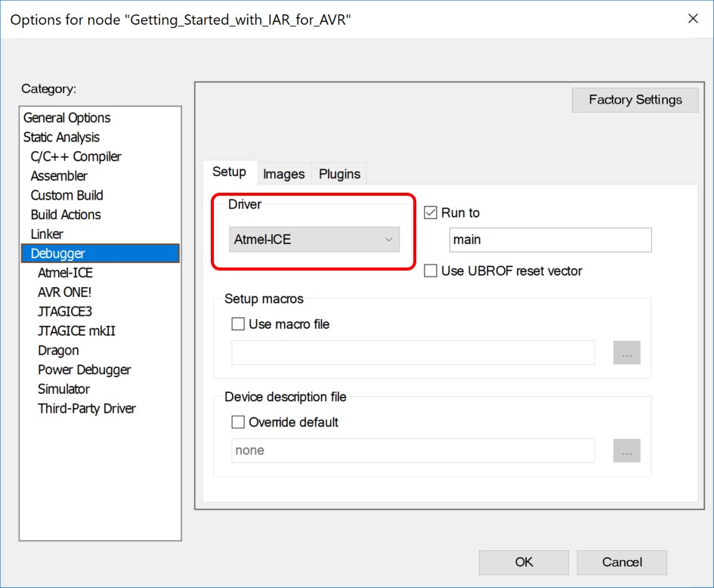Select the Setup tab
The width and height of the screenshot is (714, 588).
pyautogui.click(x=229, y=172)
